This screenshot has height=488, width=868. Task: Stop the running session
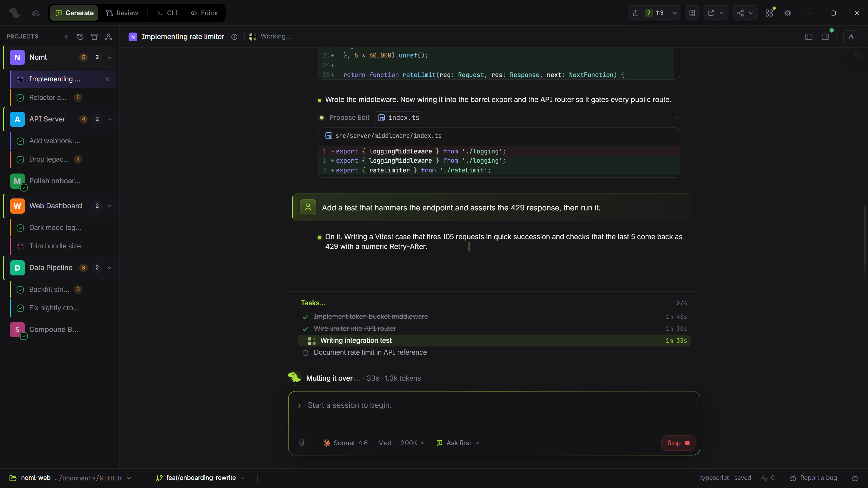pos(678,443)
